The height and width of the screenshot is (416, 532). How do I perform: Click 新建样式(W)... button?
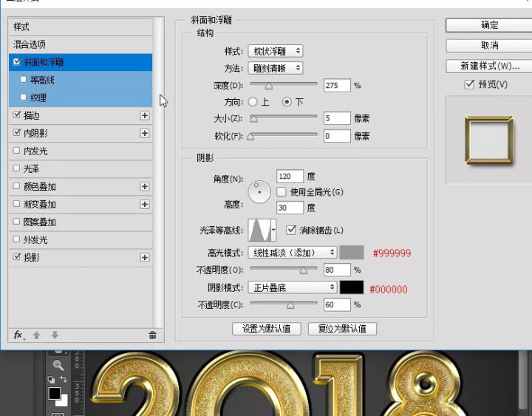(x=489, y=66)
